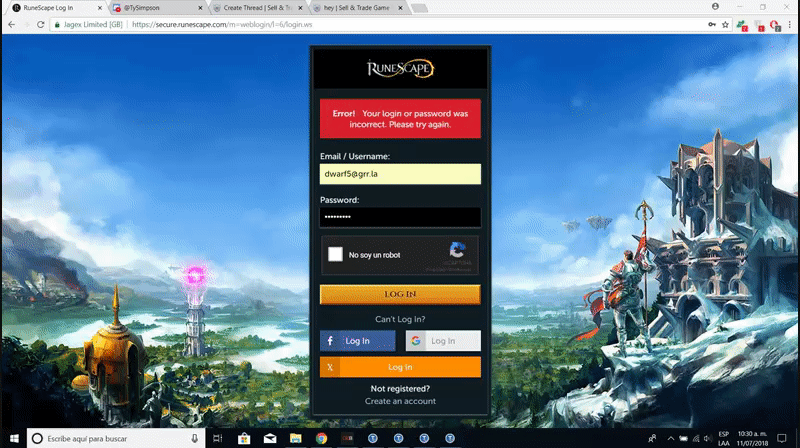Open the gray extension icon with red badge
The width and height of the screenshot is (800, 448).
click(x=759, y=26)
